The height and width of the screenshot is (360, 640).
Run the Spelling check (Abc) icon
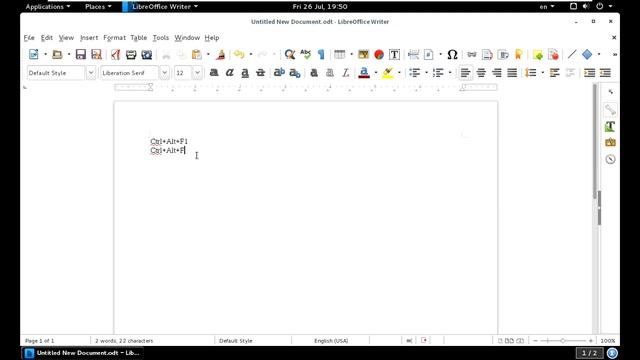coord(305,54)
